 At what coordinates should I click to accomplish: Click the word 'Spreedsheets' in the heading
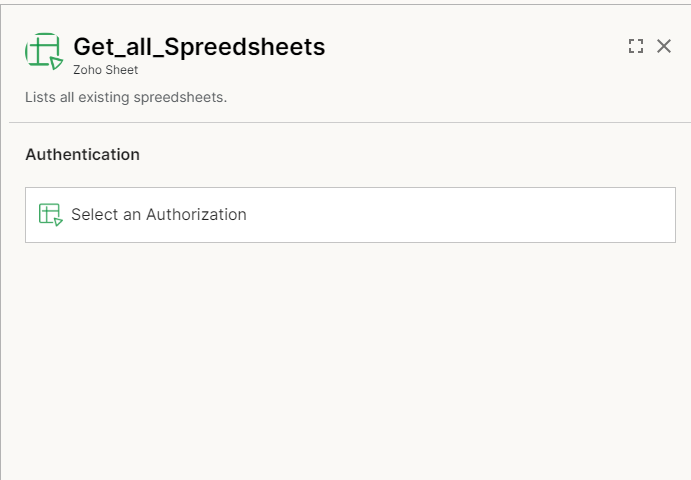coord(245,46)
